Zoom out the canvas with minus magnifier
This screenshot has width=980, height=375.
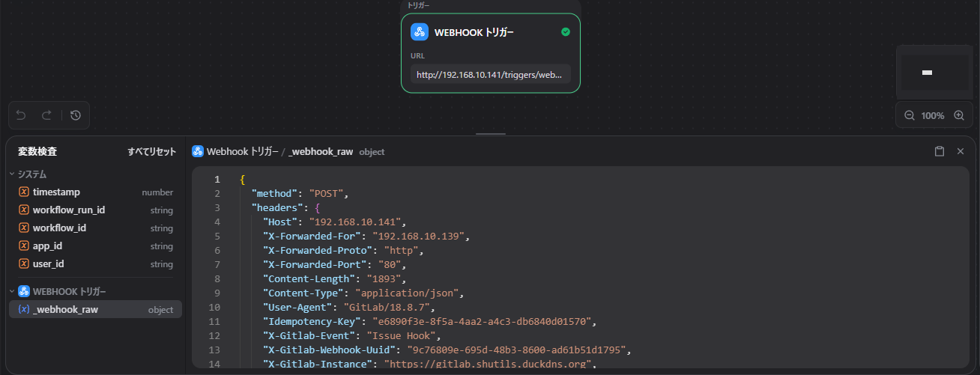pyautogui.click(x=910, y=116)
